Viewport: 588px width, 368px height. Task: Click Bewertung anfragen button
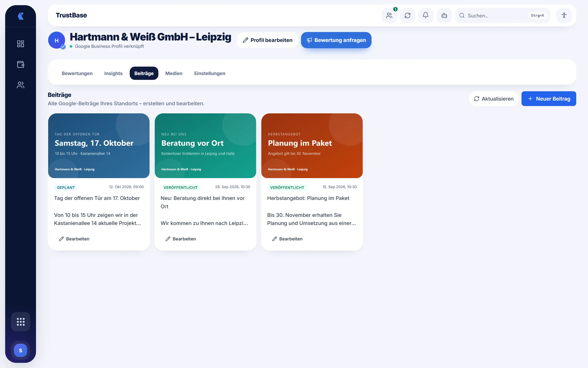tap(336, 40)
